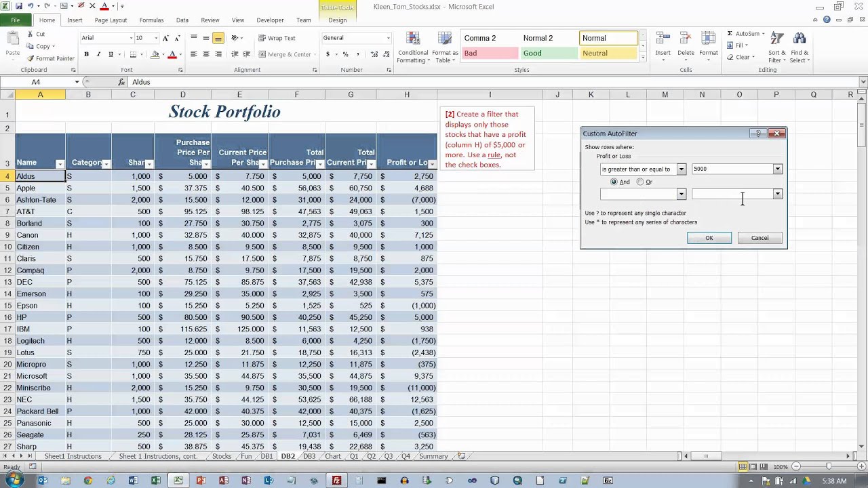Image resolution: width=868 pixels, height=488 pixels.
Task: Open the File tab
Action: (15, 20)
